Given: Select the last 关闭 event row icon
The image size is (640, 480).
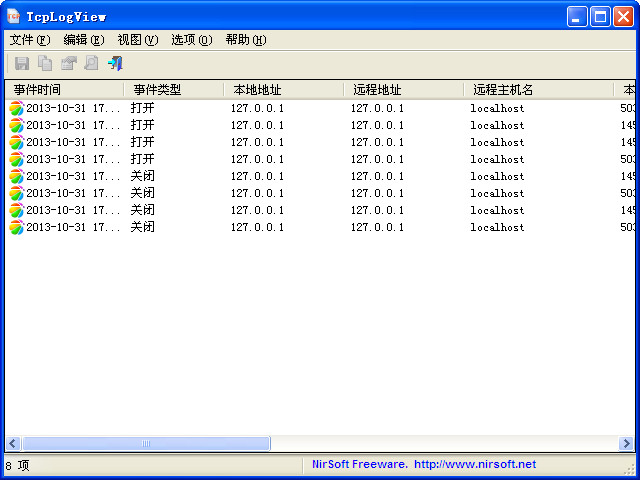Looking at the screenshot, I should pos(16,227).
